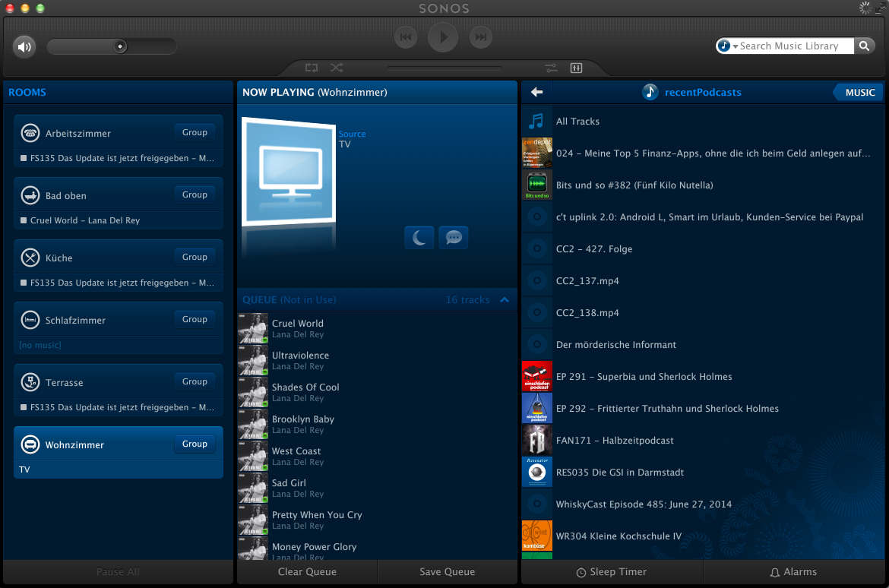Select the Terrasse room icon
The height and width of the screenshot is (588, 889).
coord(30,382)
